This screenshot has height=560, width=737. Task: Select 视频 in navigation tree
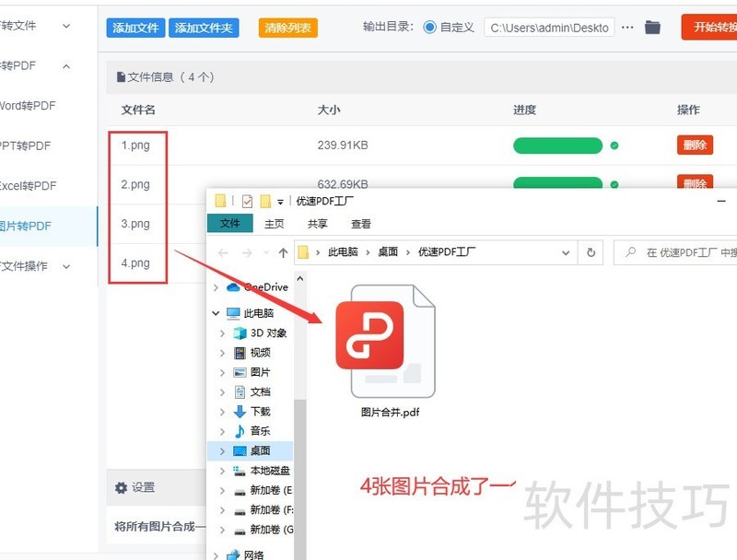pos(260,353)
